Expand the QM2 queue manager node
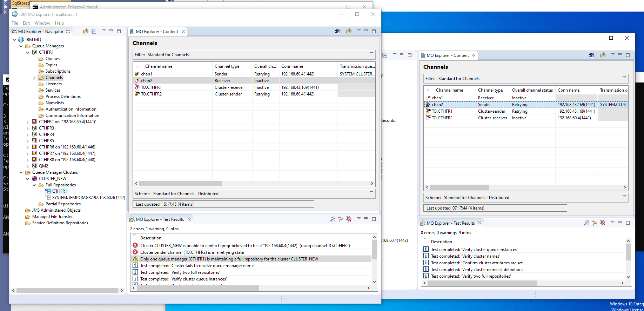The height and width of the screenshot is (311, 644). [27, 166]
